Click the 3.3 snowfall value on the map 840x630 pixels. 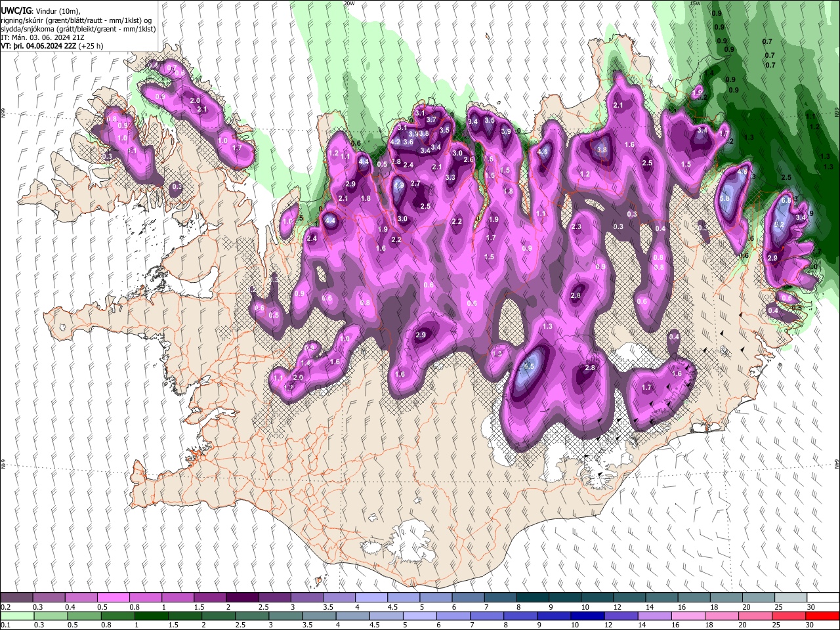450,177
